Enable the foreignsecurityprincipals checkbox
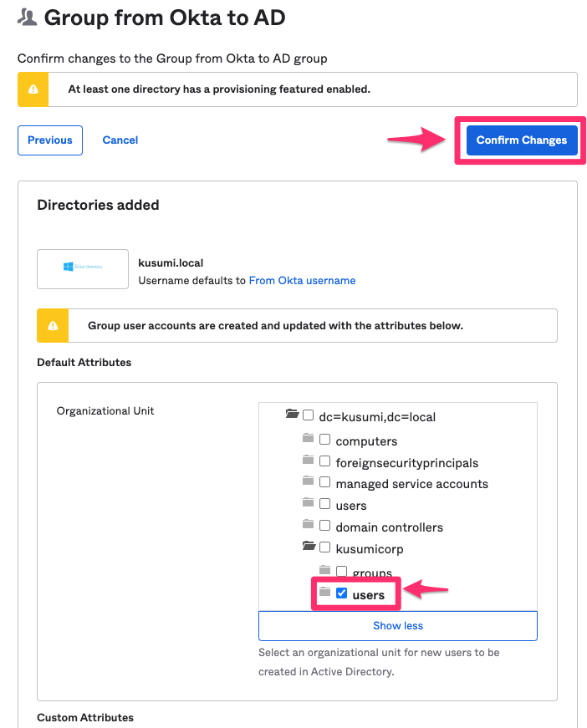Viewport: 587px width, 728px height. [324, 461]
